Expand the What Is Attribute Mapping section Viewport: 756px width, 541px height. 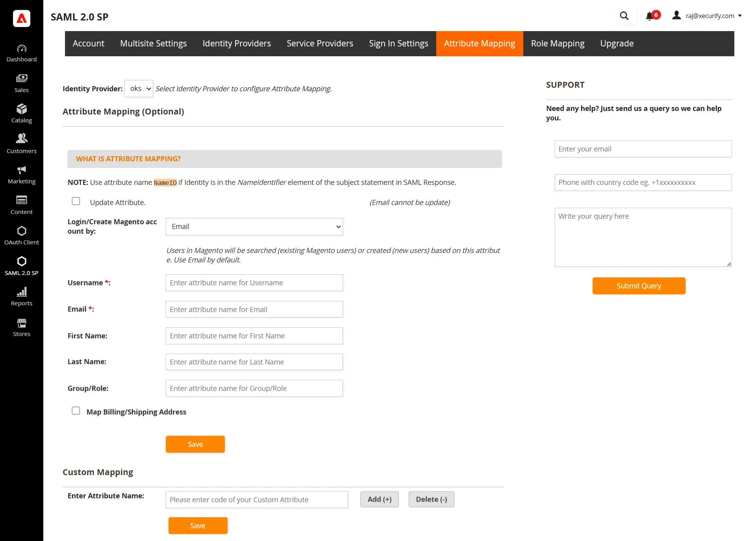pos(285,159)
